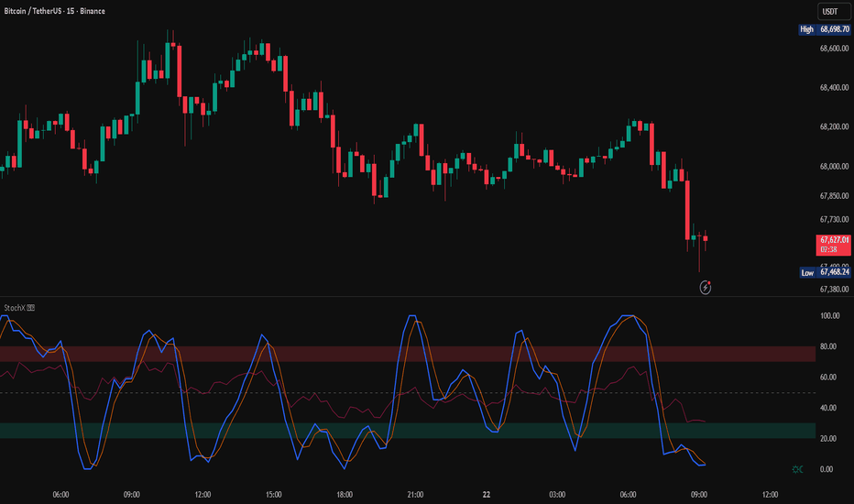
Task: Click the lightning bolt news flash icon
Action: coord(706,287)
